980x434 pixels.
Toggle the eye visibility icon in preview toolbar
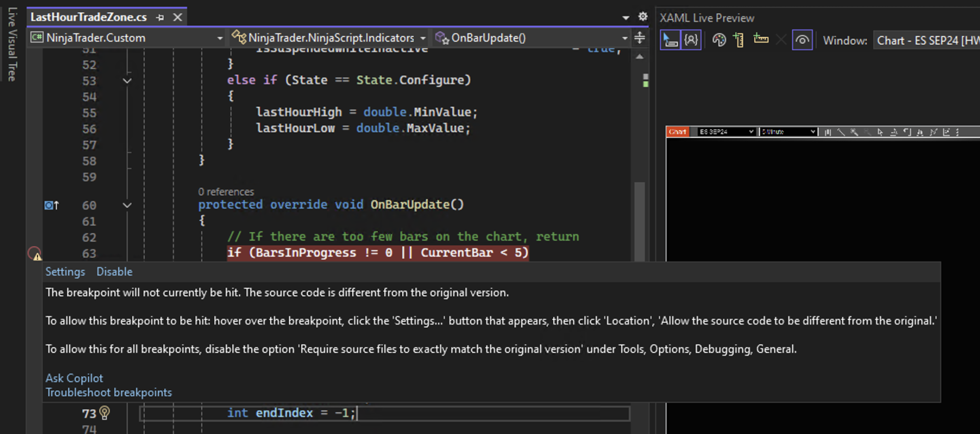click(x=802, y=40)
